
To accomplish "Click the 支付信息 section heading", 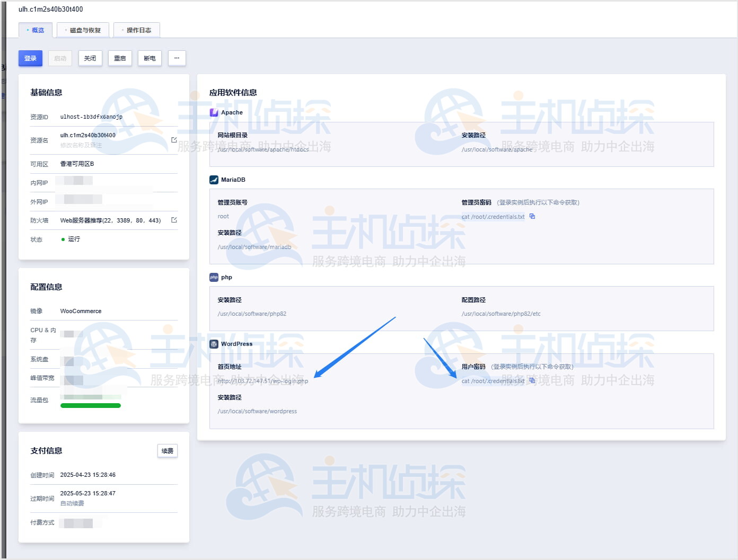I will pos(46,450).
